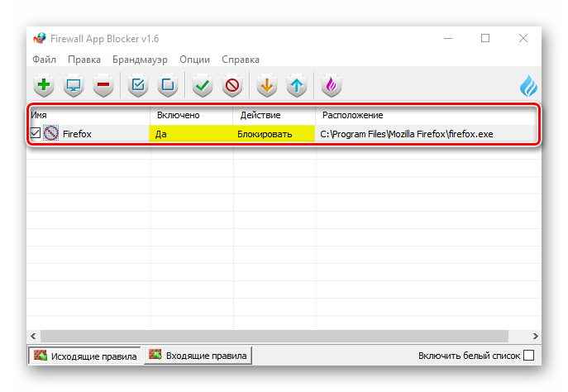Click the green plus add application icon
Image resolution: width=568 pixels, height=392 pixels.
tap(44, 85)
